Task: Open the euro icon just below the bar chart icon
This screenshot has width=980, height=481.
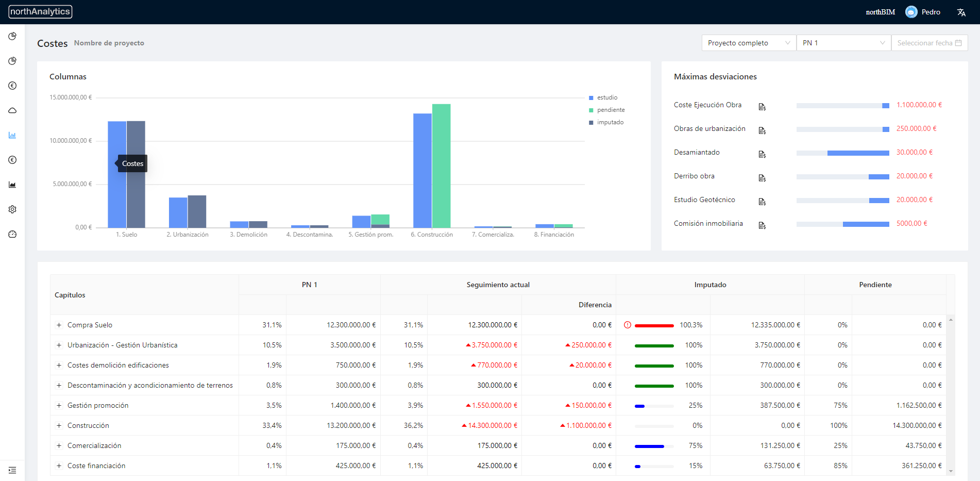Action: coord(12,160)
